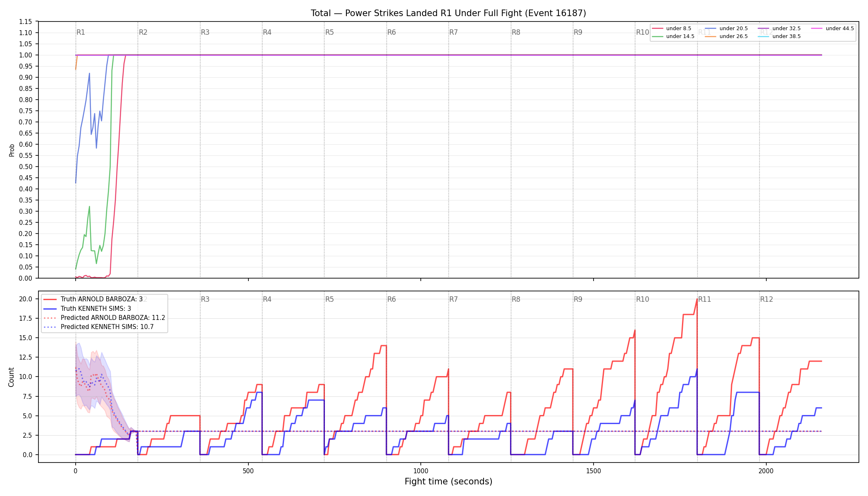Click the R6 round label in the probability chart

pos(392,32)
